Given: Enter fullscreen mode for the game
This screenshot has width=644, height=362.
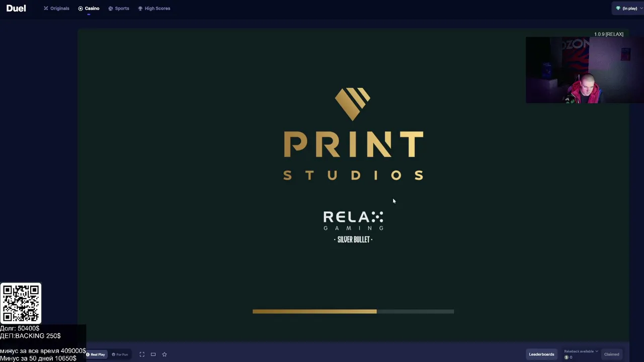Looking at the screenshot, I should pos(142,354).
